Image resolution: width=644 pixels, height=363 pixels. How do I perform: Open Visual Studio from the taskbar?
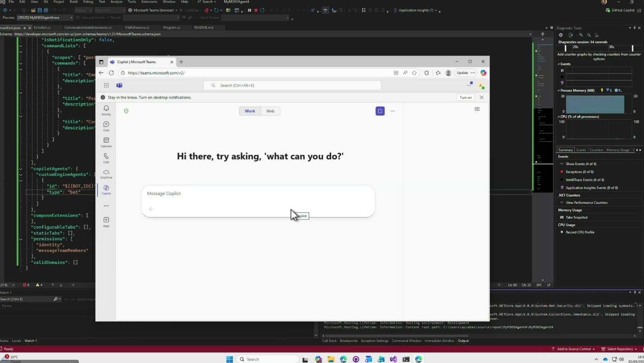[x=393, y=359]
